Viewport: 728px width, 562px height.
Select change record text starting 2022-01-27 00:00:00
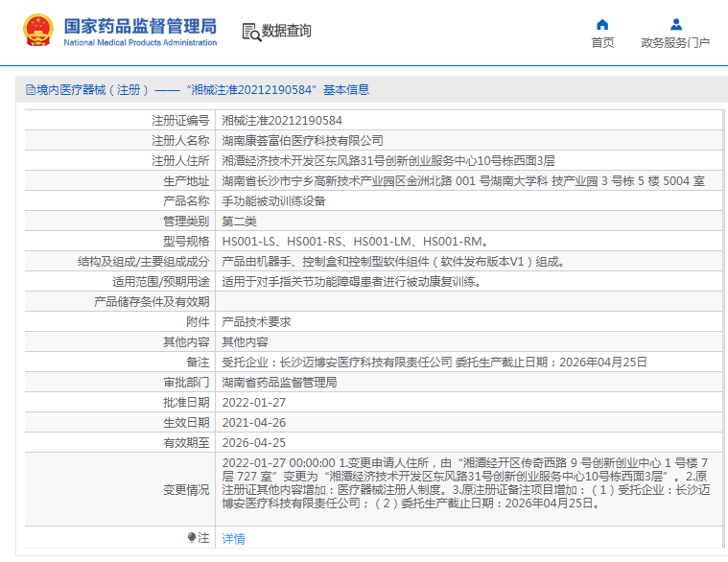tap(466, 483)
